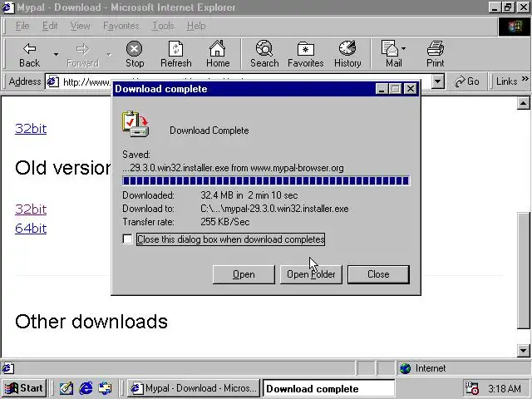Image resolution: width=532 pixels, height=399 pixels.
Task: Click the Go button beside address bar
Action: point(466,81)
